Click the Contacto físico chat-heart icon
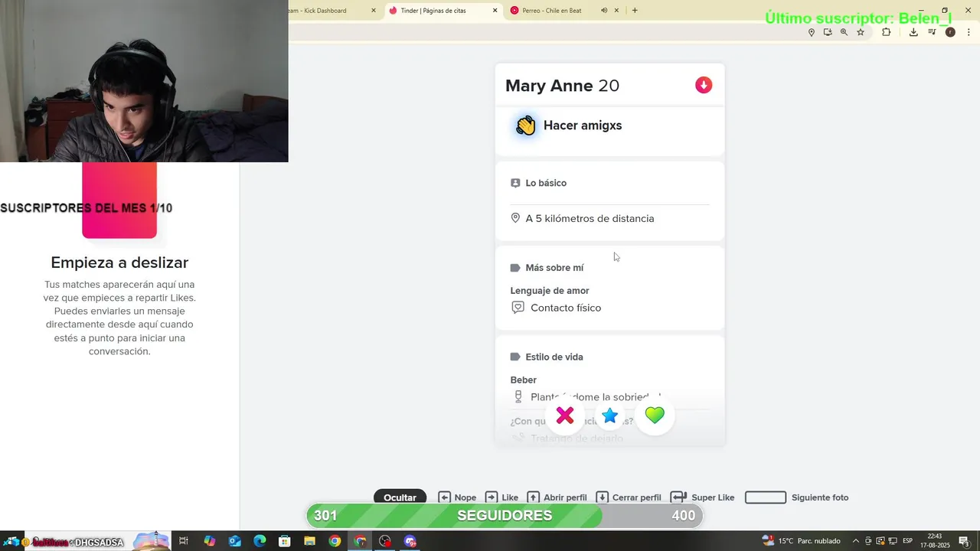The height and width of the screenshot is (551, 980). point(518,308)
